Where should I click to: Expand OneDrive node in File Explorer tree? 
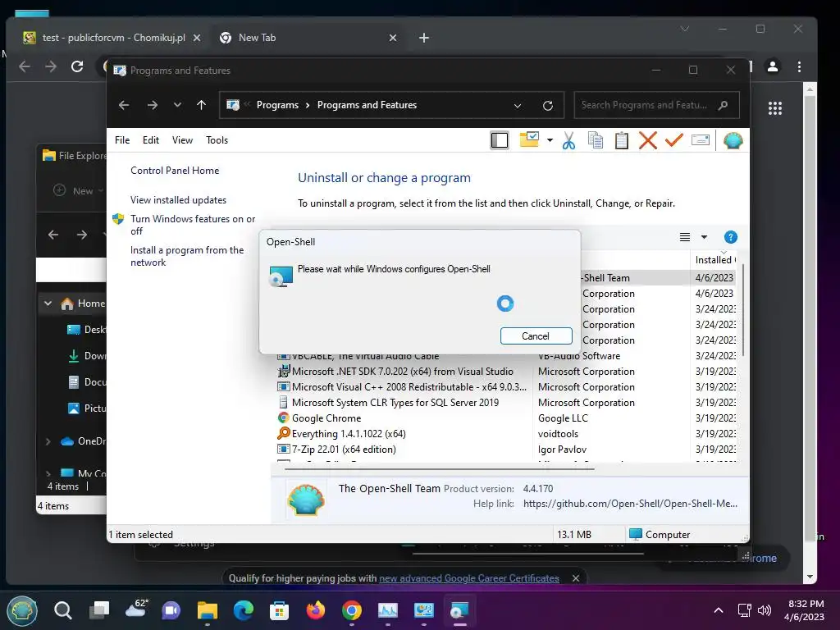point(48,441)
